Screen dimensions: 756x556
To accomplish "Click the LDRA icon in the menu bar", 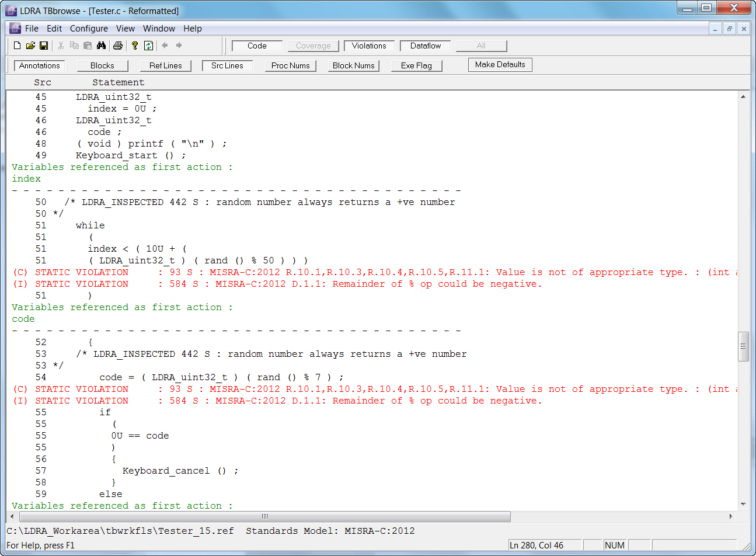I will tap(15, 28).
